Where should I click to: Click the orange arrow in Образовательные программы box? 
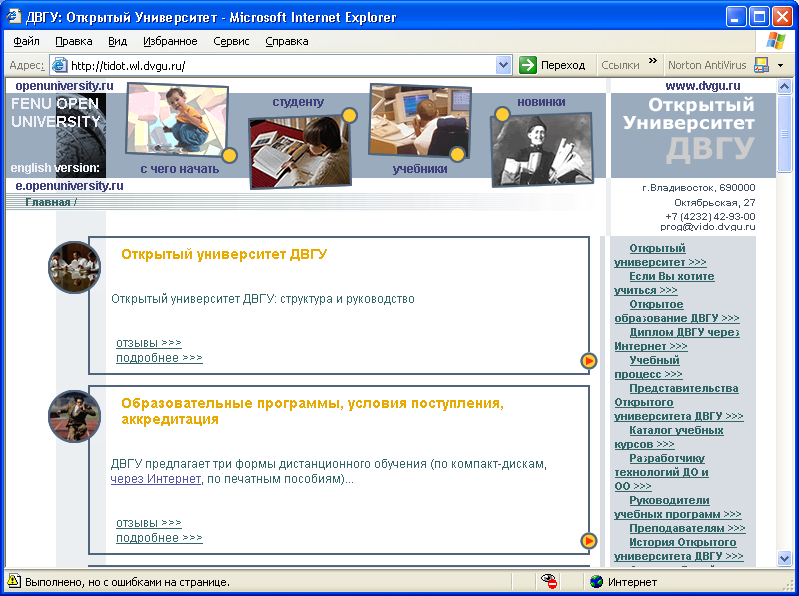[x=589, y=541]
